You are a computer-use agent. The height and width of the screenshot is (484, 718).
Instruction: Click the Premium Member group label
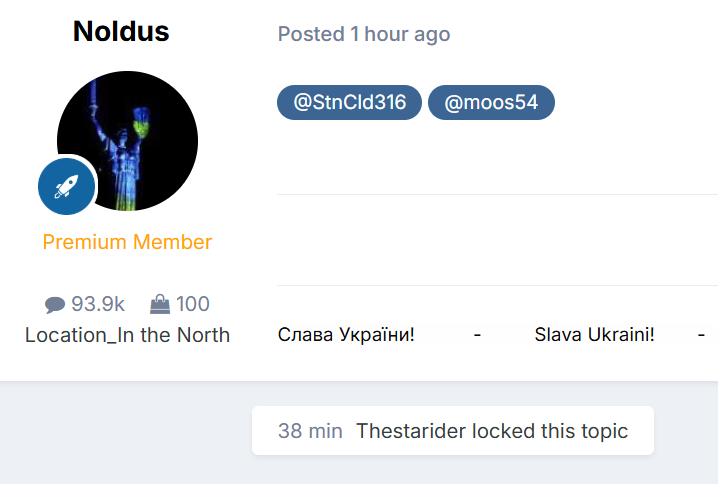[127, 242]
